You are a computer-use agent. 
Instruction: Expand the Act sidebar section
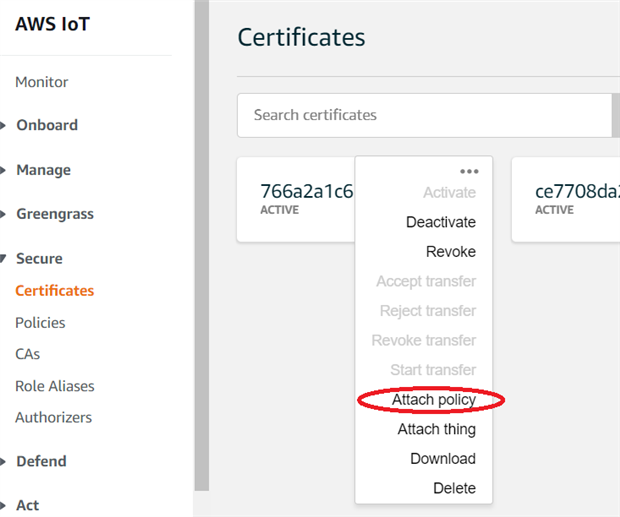[27, 505]
